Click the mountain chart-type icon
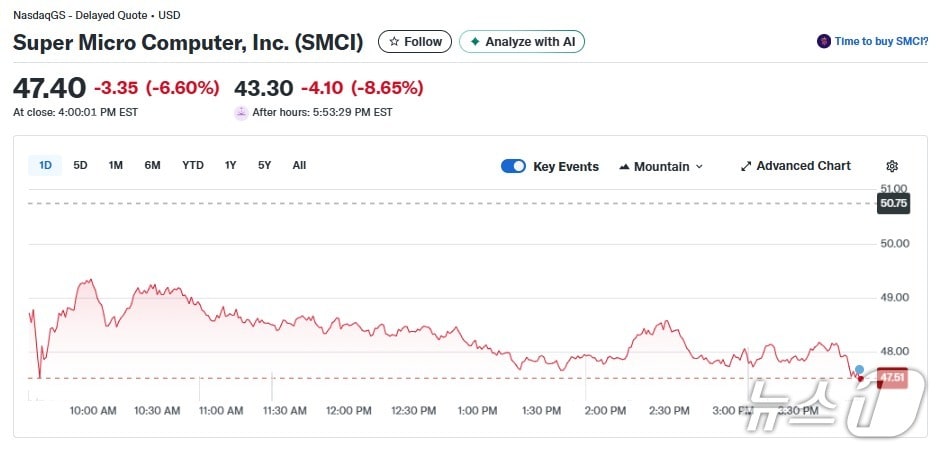This screenshot has width=939, height=451. pos(625,166)
